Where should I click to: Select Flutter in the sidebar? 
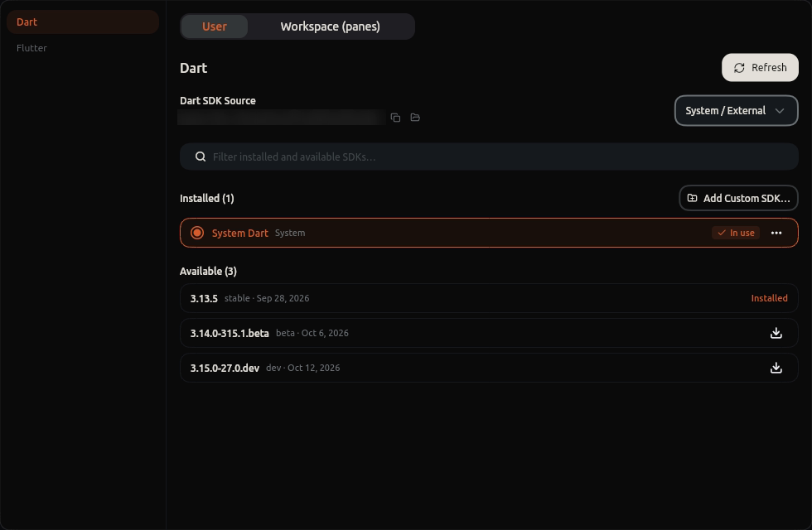[x=83, y=48]
